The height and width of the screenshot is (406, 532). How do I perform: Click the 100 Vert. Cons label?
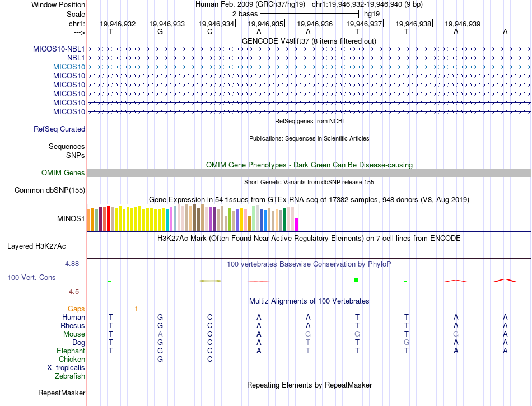pyautogui.click(x=32, y=278)
